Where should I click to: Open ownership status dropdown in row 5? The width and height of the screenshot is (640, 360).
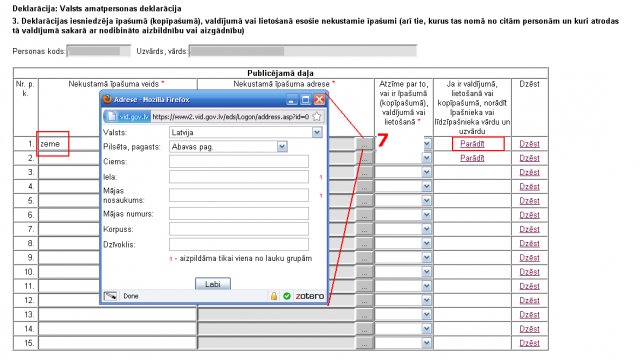pos(427,201)
